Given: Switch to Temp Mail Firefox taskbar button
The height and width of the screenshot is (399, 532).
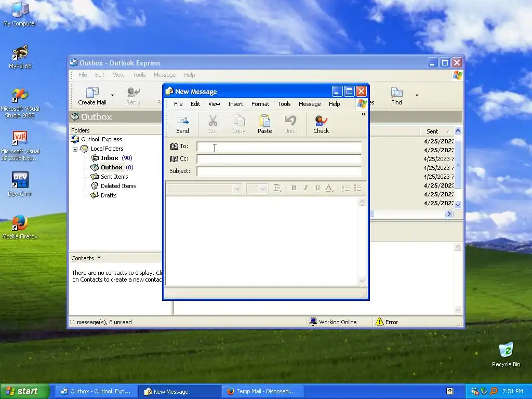Looking at the screenshot, I should (262, 392).
